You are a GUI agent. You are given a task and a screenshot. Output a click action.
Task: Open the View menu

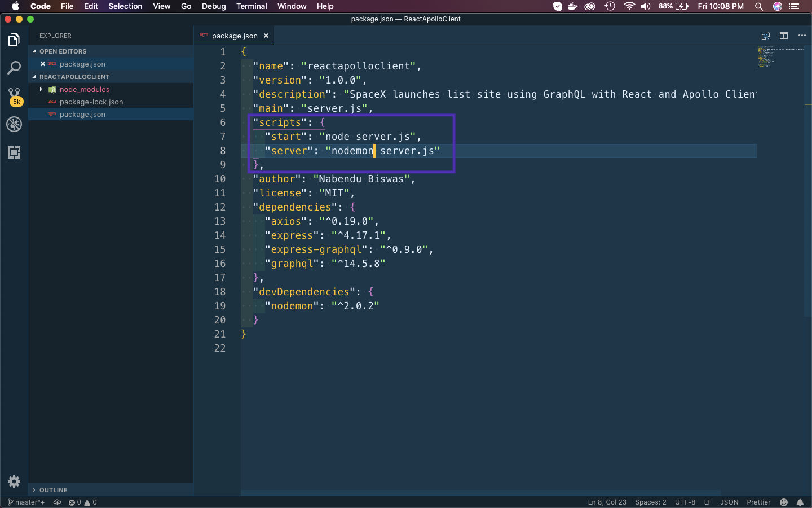point(162,6)
